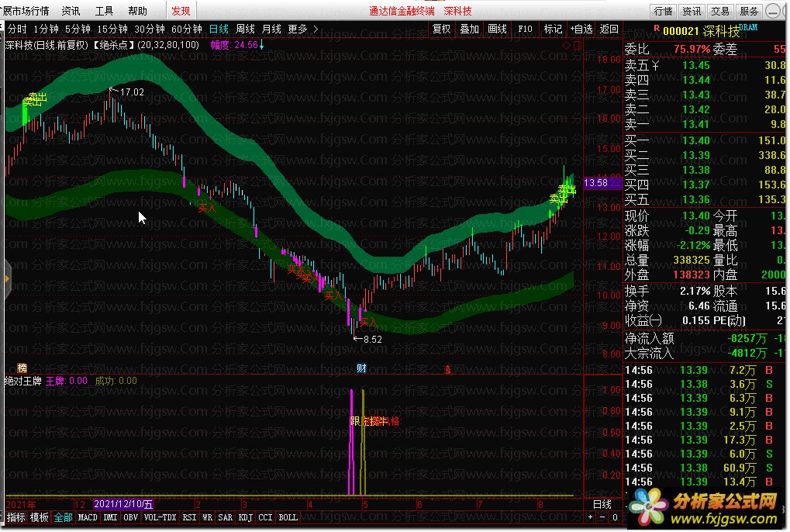Click the 交易 trade button

pyautogui.click(x=720, y=11)
